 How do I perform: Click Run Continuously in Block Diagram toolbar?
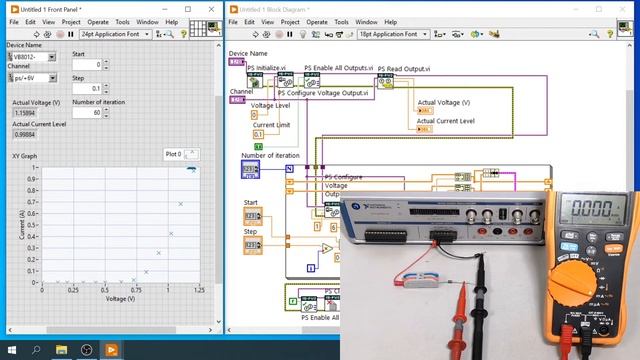[x=267, y=34]
